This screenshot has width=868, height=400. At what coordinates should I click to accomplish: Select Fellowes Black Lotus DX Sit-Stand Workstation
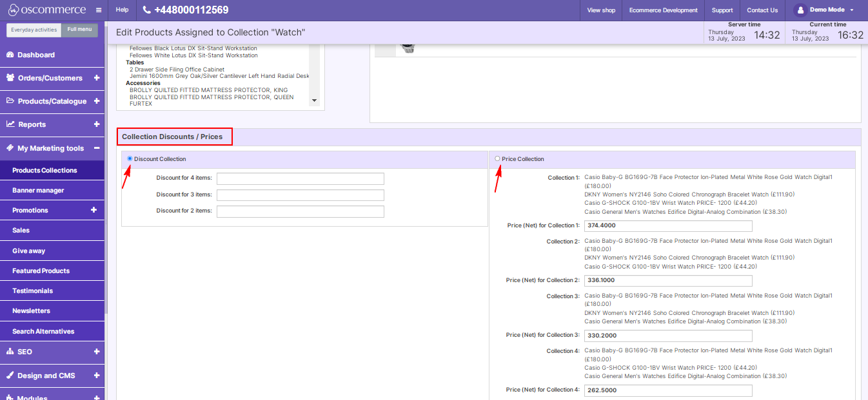[x=193, y=48]
